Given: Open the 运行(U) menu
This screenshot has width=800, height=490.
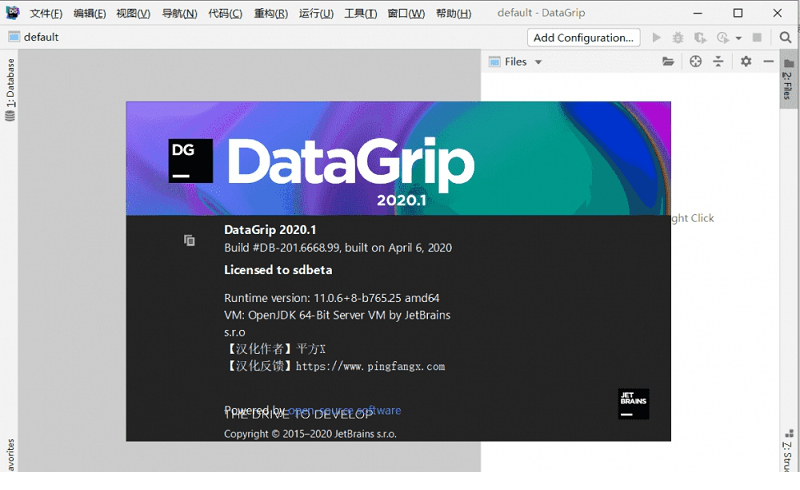Looking at the screenshot, I should (316, 13).
